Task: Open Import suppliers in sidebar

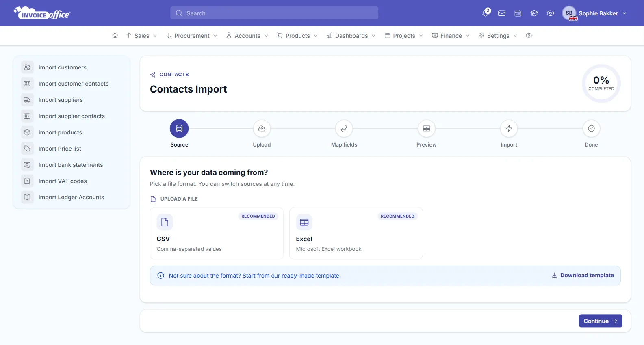Action: coord(72,100)
